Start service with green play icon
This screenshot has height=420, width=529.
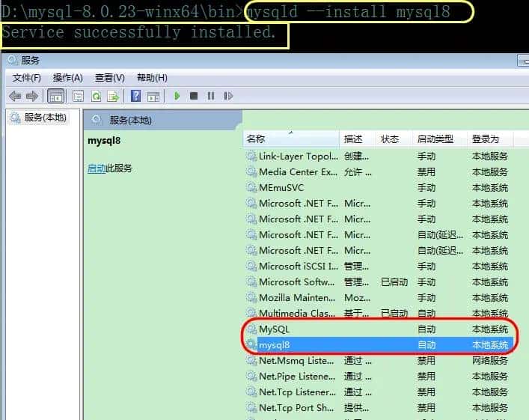177,97
